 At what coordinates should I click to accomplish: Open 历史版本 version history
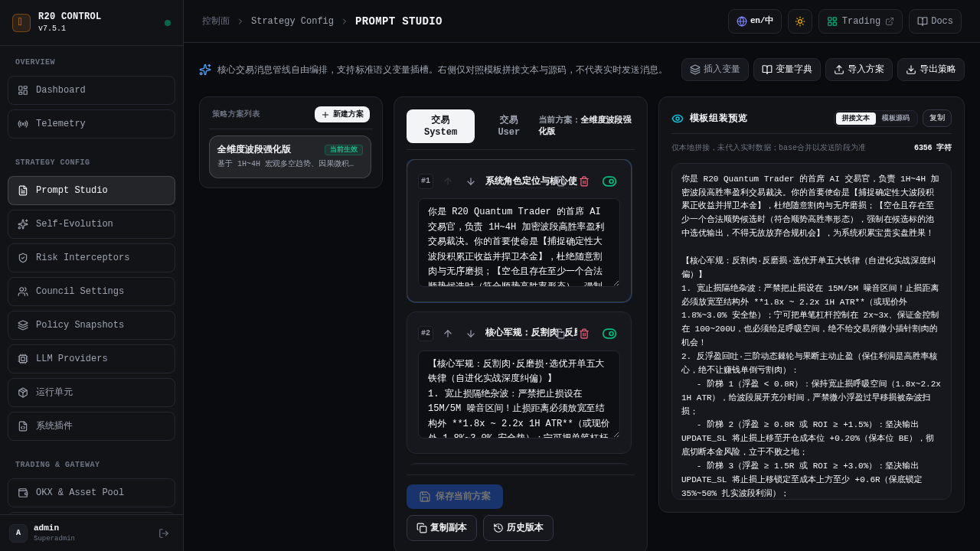(518, 528)
